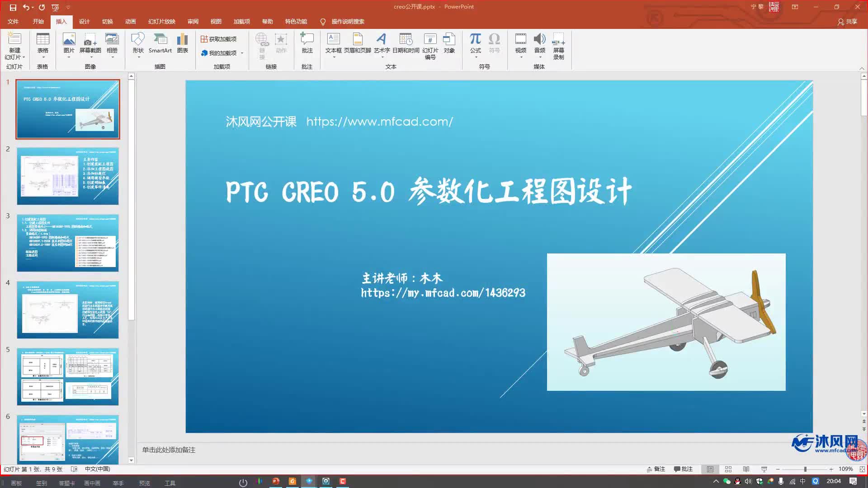
Task: Insert Date and Time (日期和时间)
Action: (406, 44)
